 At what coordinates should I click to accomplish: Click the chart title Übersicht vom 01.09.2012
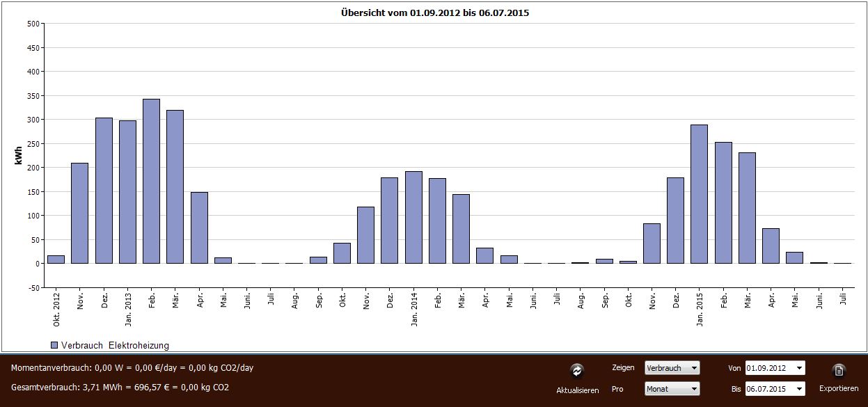[x=435, y=13]
